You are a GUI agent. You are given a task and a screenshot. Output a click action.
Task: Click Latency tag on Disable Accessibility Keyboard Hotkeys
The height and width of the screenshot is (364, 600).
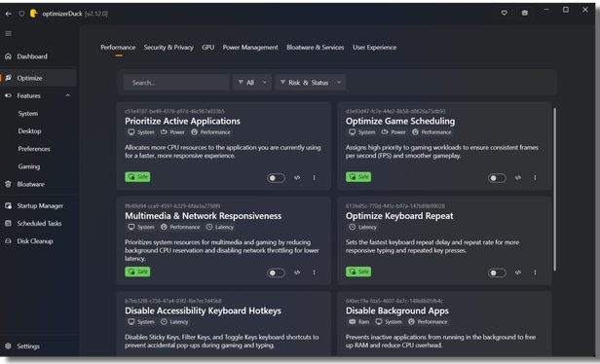[174, 322]
